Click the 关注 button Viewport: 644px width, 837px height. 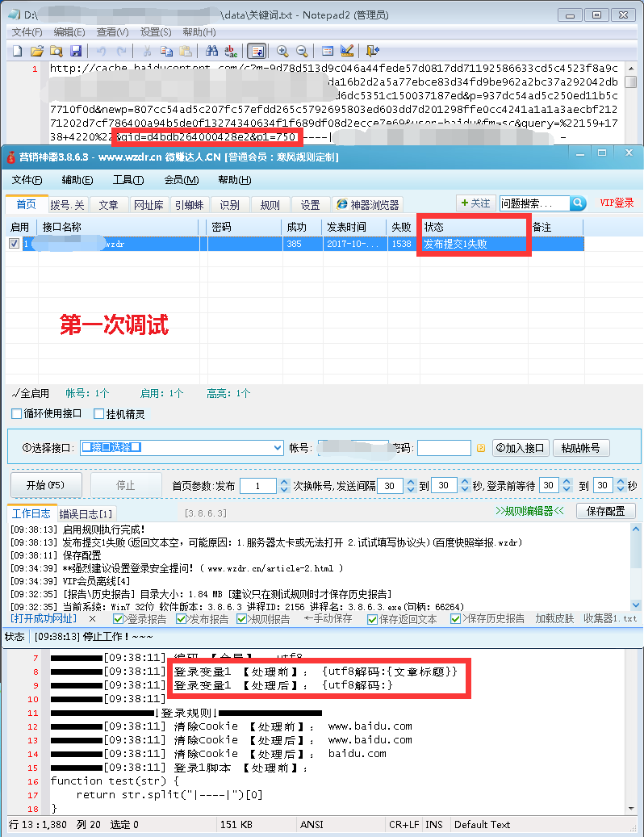[475, 203]
